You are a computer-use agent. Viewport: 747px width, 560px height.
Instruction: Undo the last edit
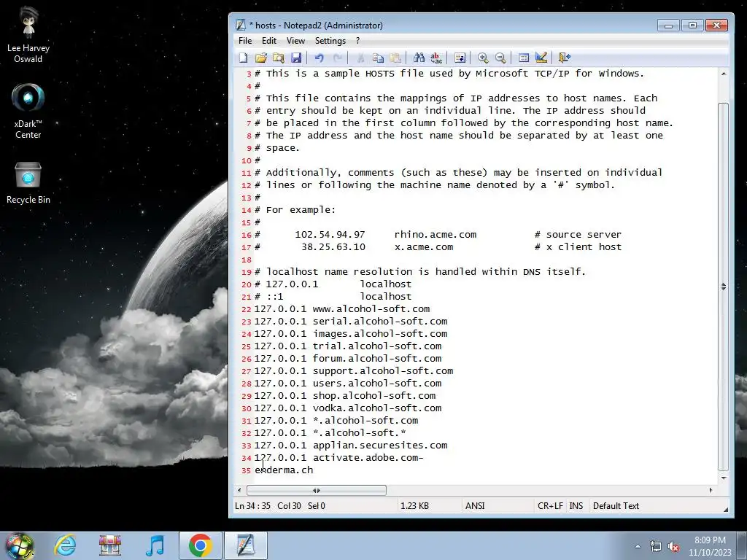320,58
